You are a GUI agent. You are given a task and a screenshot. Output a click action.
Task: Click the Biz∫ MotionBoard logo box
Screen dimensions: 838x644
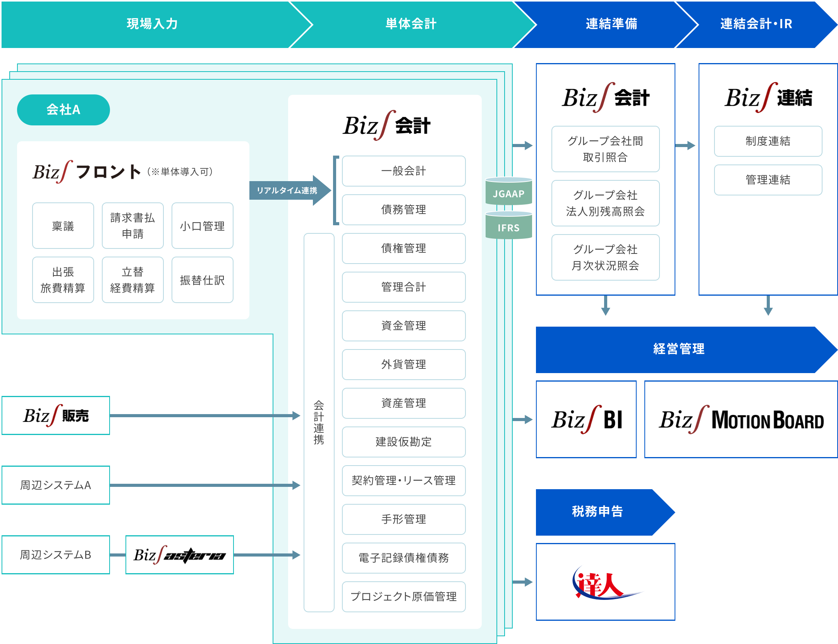[741, 420]
